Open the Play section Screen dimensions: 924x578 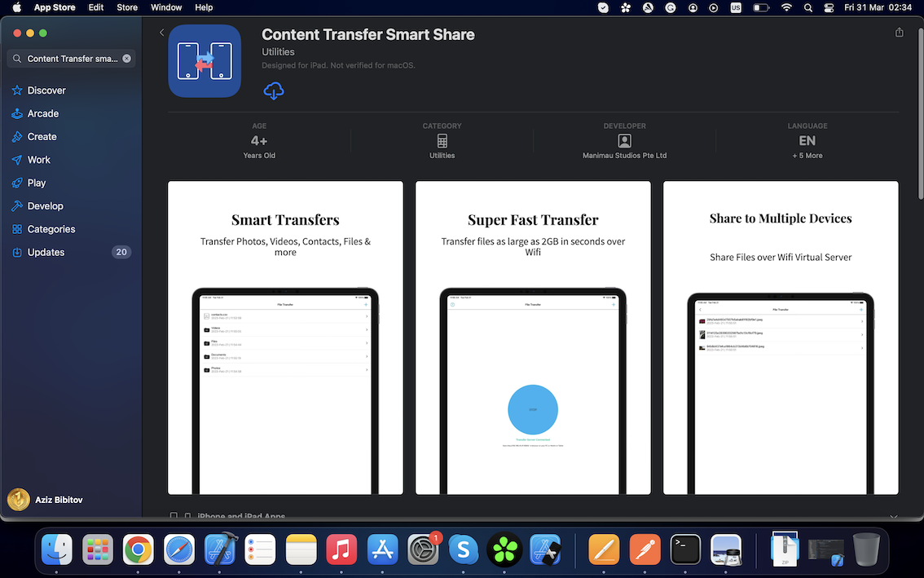[x=36, y=183]
